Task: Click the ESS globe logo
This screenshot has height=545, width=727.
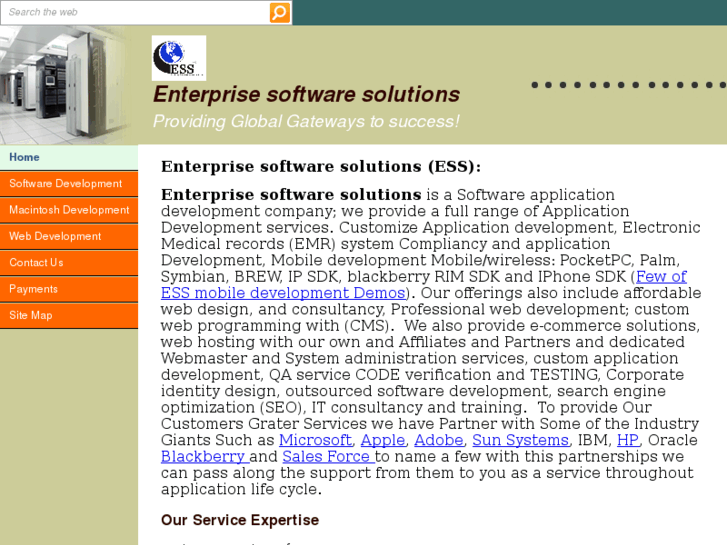Action: pyautogui.click(x=179, y=58)
